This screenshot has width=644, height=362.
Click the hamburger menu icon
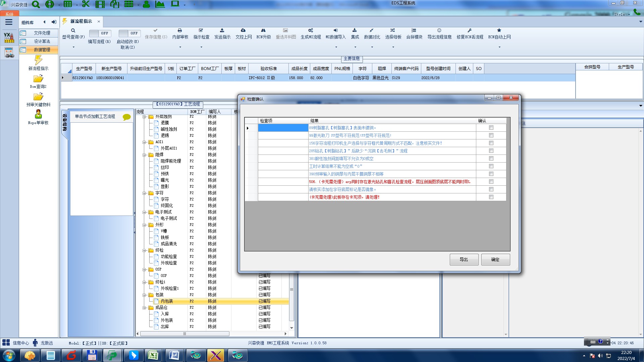pyautogui.click(x=9, y=22)
